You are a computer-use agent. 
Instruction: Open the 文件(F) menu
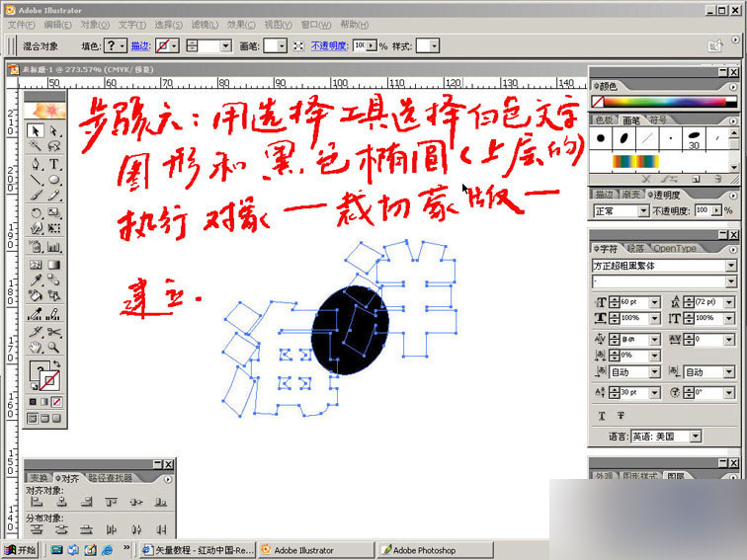coord(22,25)
